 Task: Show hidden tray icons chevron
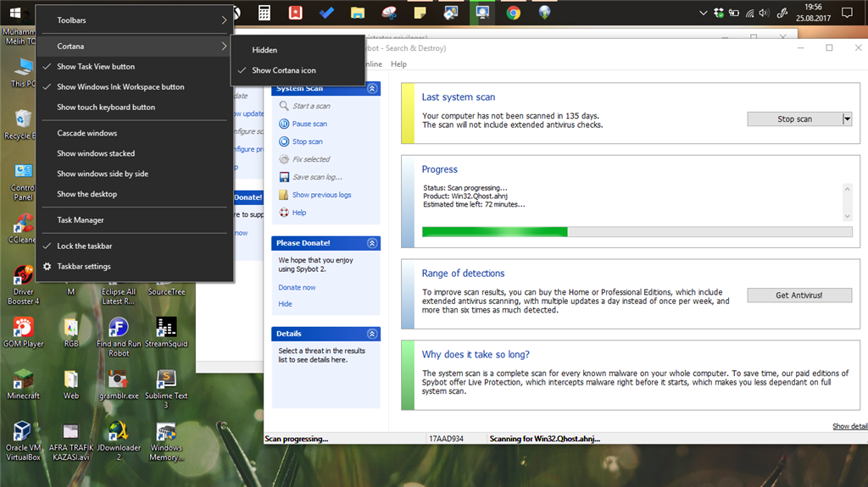[703, 13]
